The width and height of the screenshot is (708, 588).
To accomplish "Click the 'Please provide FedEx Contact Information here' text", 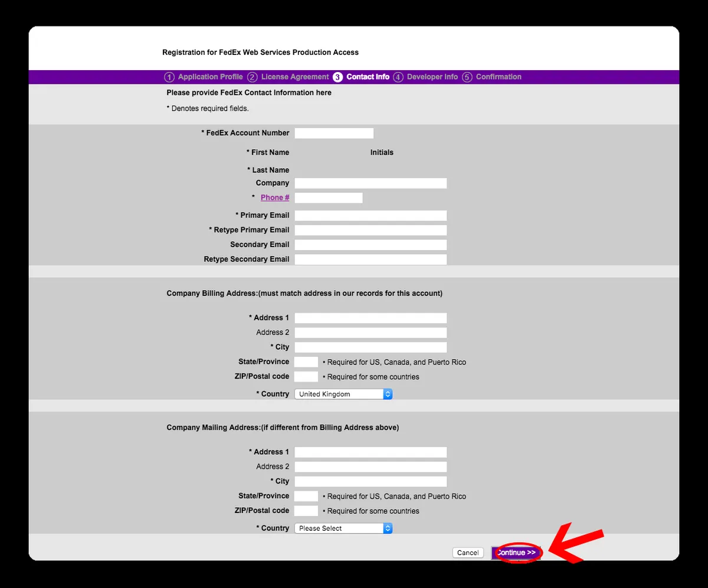I will [249, 93].
